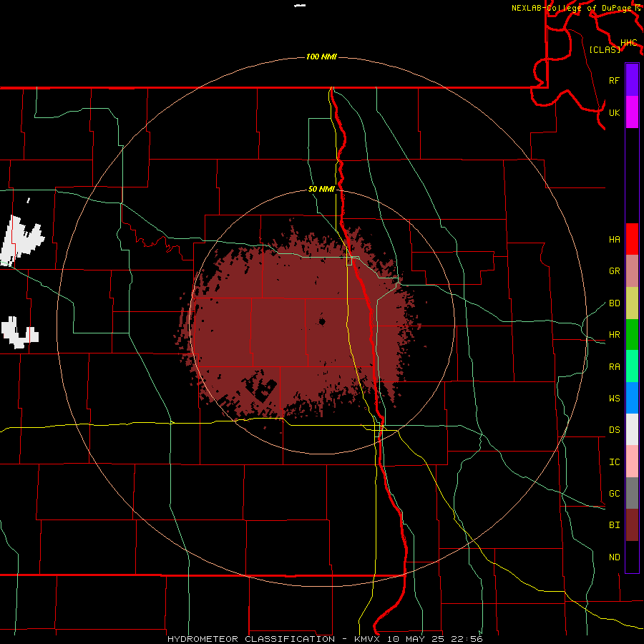The width and height of the screenshot is (644, 644).
Task: Click the HR green legend swatch
Action: (x=632, y=334)
